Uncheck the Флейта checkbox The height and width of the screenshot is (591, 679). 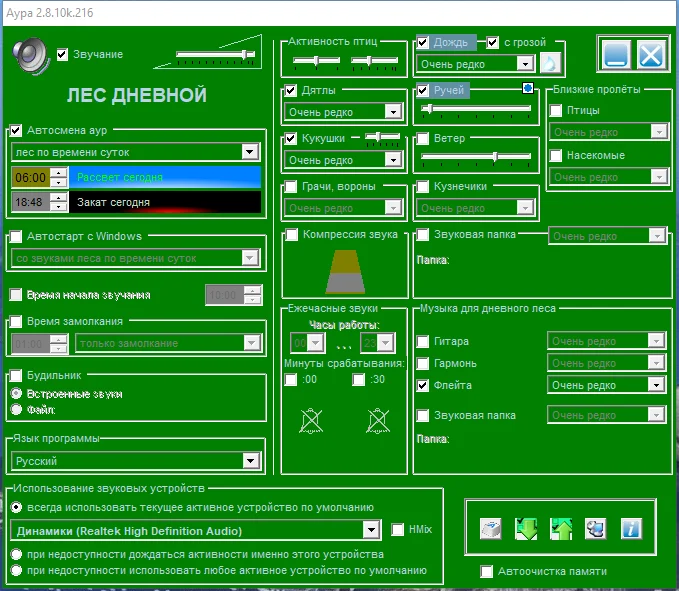click(423, 385)
